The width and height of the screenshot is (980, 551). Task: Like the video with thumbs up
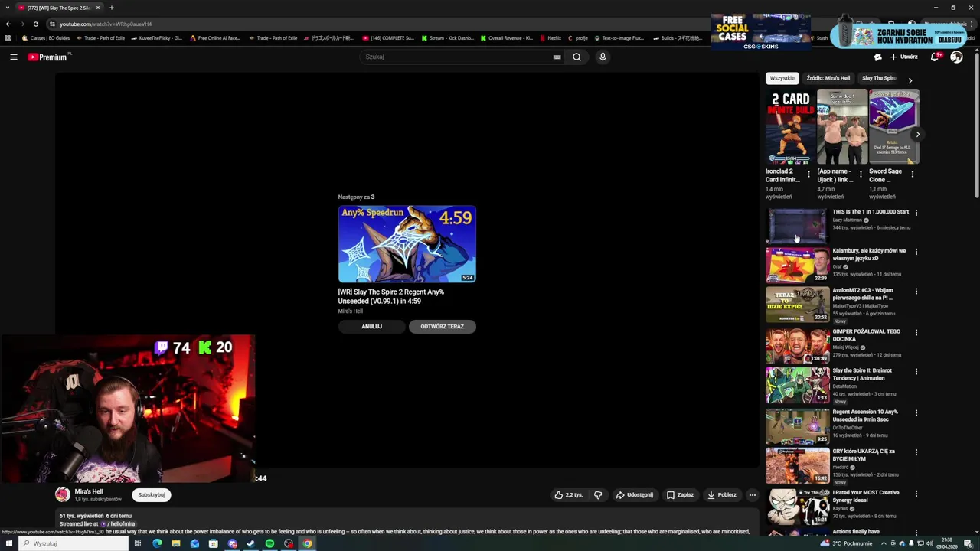coord(568,495)
